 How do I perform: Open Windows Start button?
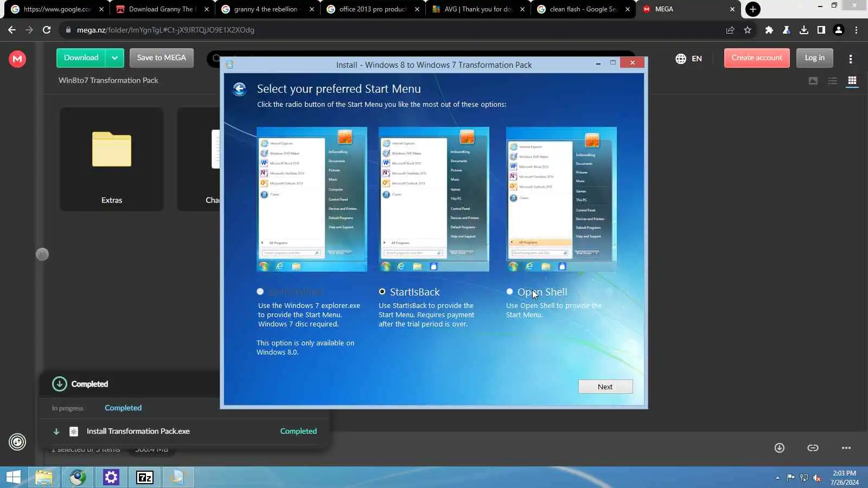tap(13, 477)
